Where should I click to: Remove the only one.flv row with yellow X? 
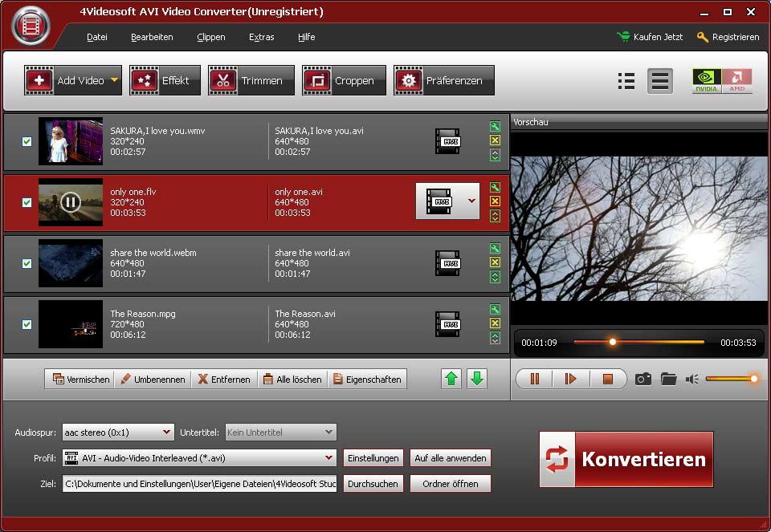(x=495, y=201)
